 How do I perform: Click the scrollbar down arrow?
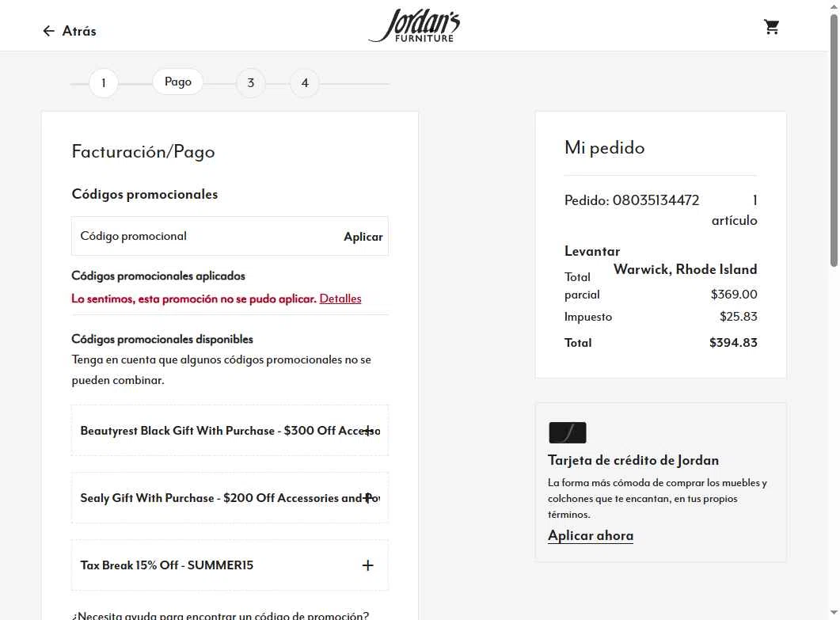pos(834,613)
